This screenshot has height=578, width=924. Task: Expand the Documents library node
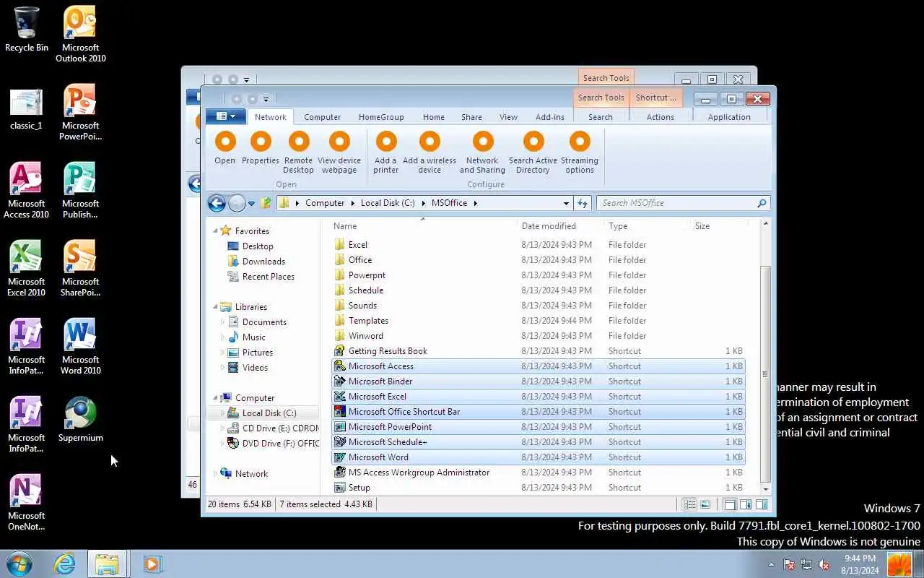click(x=222, y=322)
